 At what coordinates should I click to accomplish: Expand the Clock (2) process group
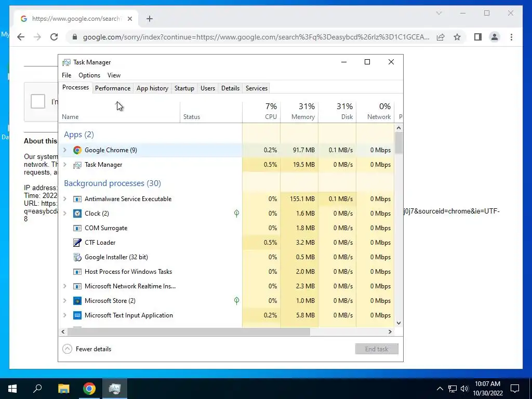65,214
